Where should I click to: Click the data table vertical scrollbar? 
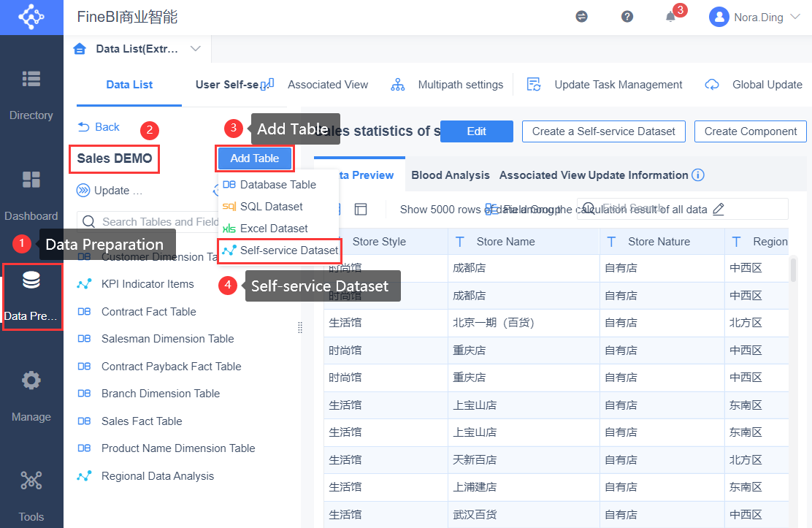[x=793, y=270]
